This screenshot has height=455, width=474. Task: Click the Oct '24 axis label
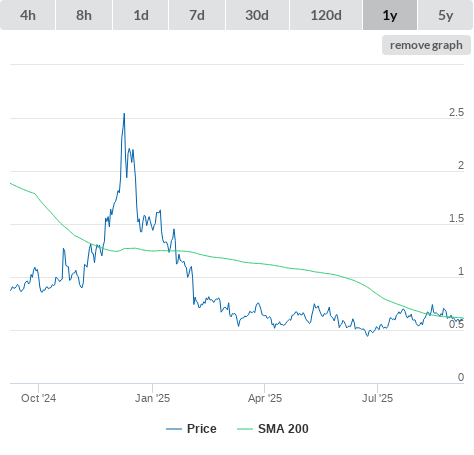click(x=38, y=398)
